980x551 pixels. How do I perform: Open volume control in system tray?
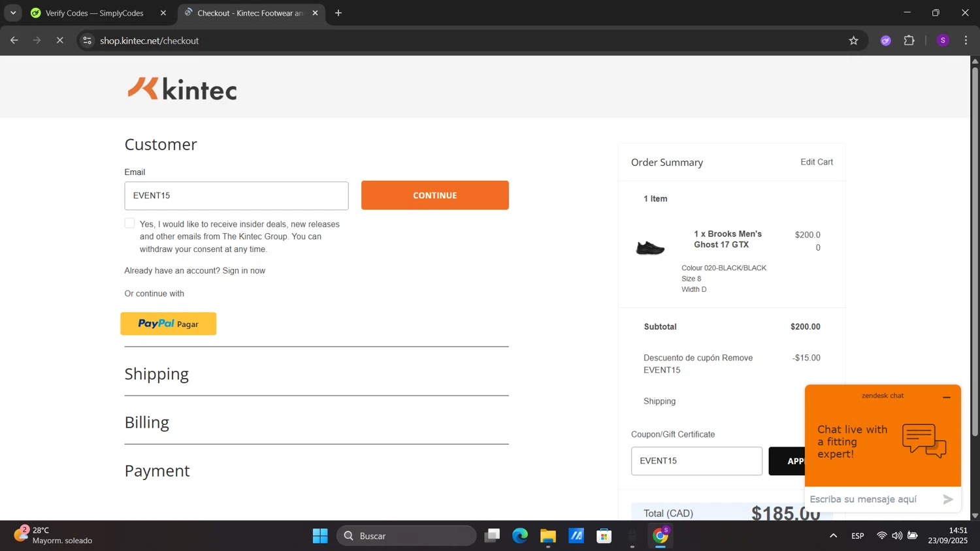(897, 536)
